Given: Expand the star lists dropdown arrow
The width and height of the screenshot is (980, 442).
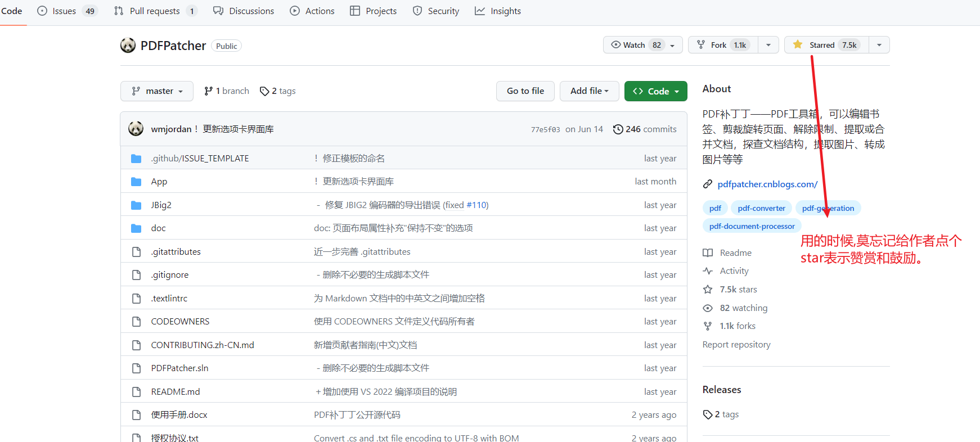Looking at the screenshot, I should tap(879, 45).
